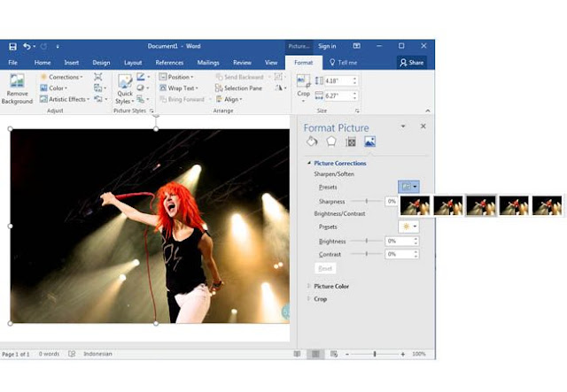Click the Share button

pyautogui.click(x=411, y=63)
